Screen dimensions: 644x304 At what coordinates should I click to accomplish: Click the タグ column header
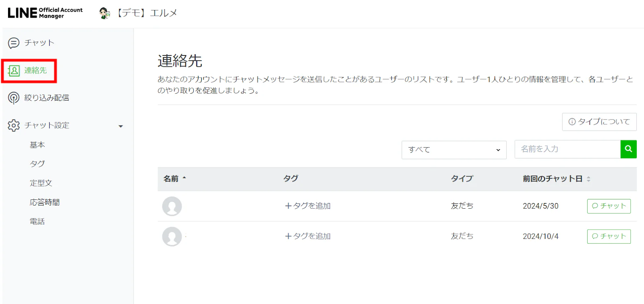[x=291, y=179]
